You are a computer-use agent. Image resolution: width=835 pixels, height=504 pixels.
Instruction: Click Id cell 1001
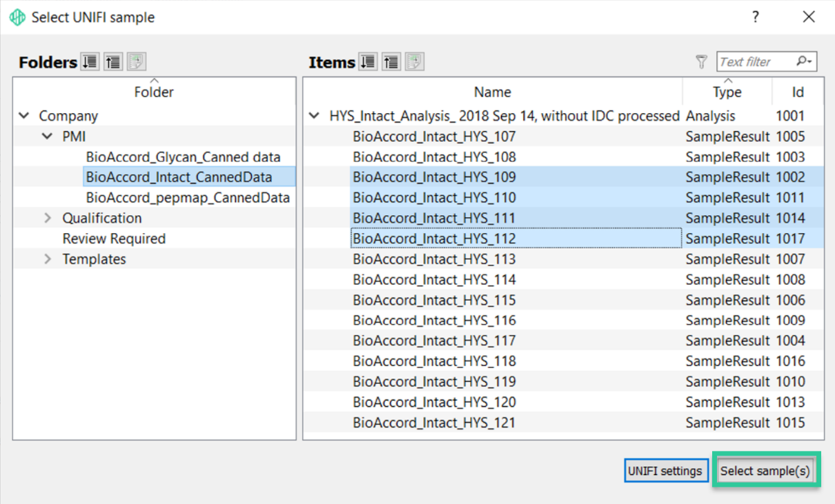tap(790, 116)
